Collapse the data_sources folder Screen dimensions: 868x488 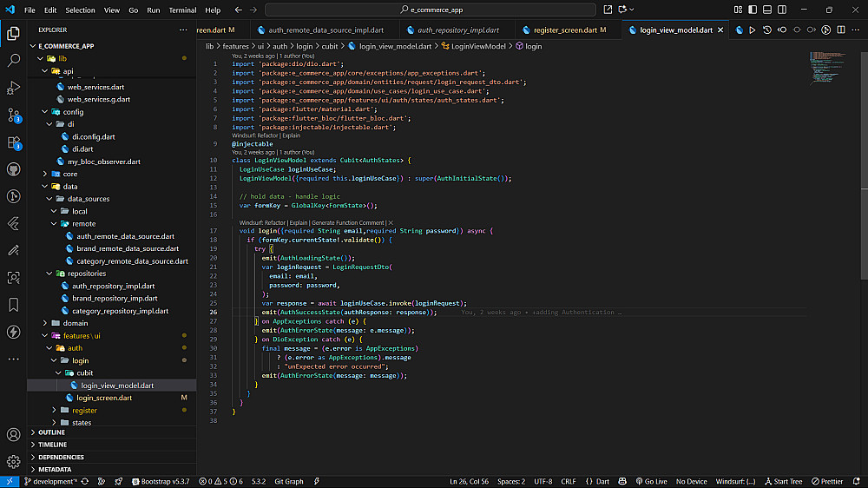click(x=89, y=199)
